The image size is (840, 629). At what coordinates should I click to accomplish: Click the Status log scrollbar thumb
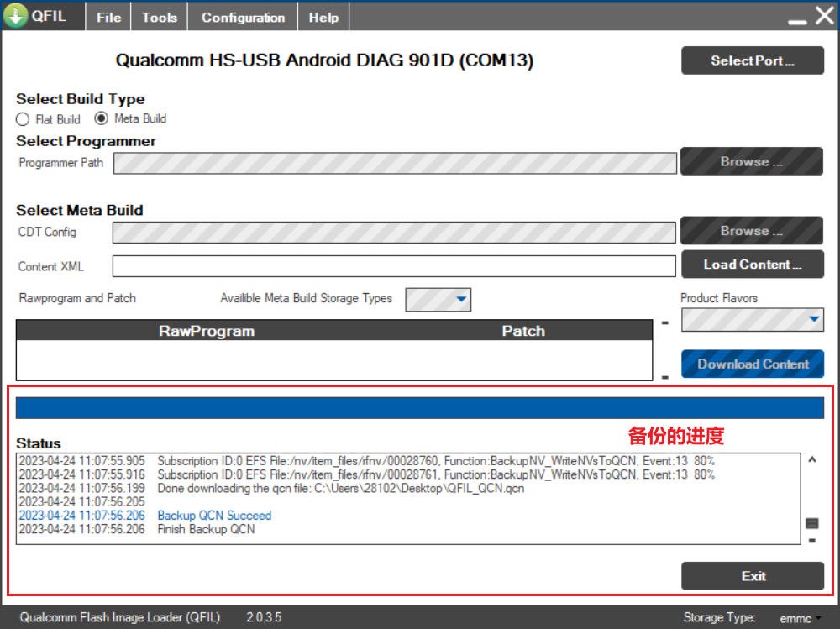[811, 523]
